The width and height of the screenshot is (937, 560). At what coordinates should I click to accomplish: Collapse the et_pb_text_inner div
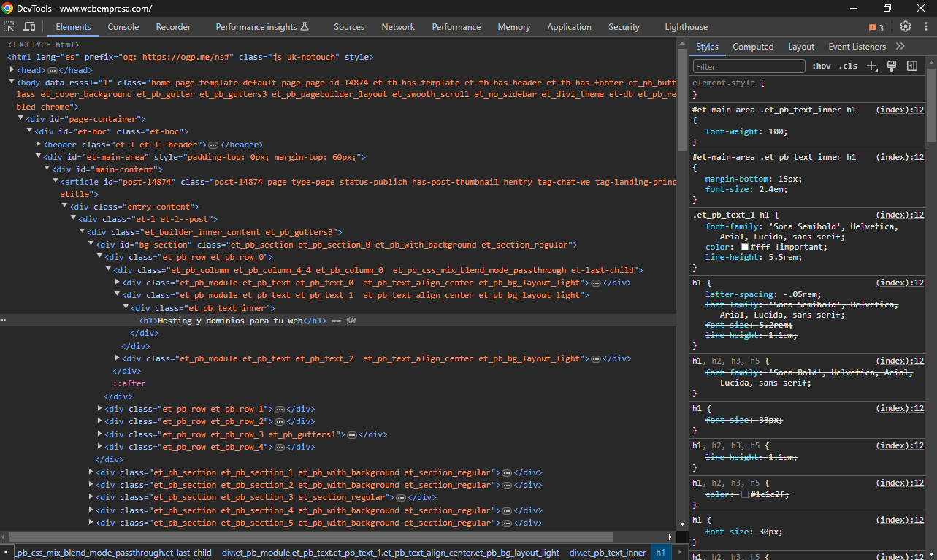click(126, 307)
